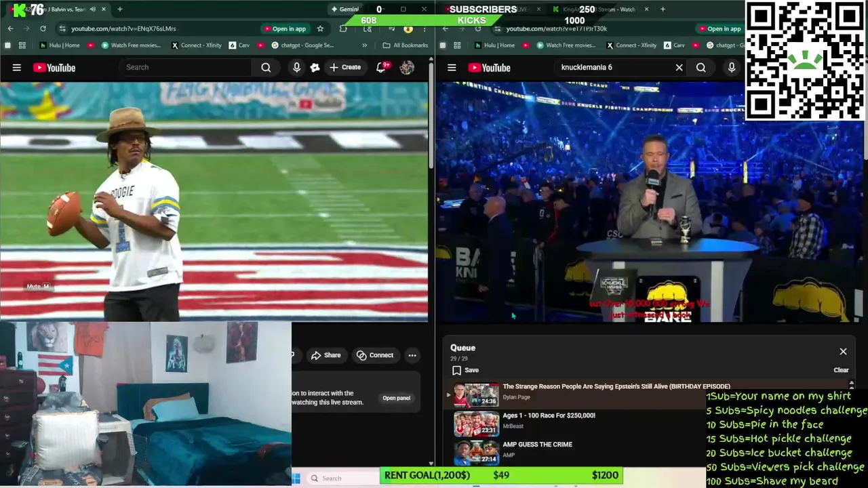
Task: Open Gemini button in left window title bar
Action: (345, 9)
